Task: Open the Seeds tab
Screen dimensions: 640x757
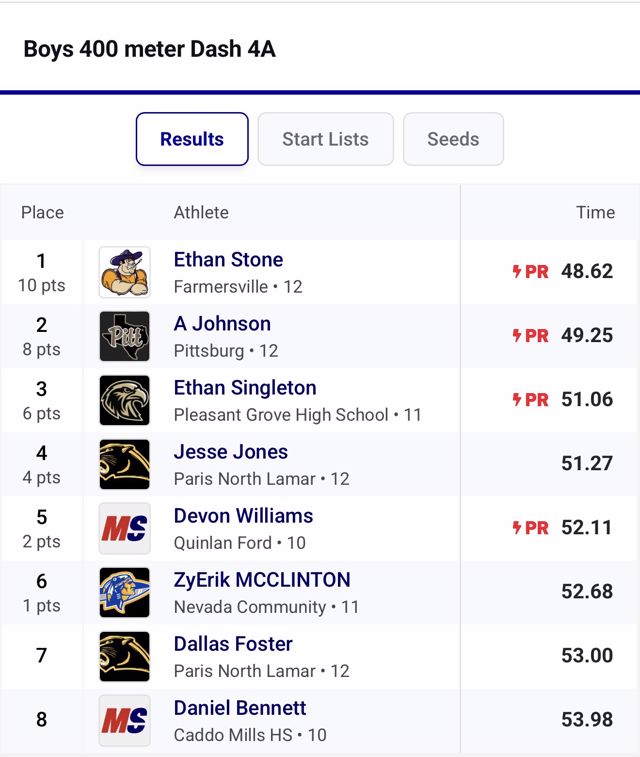Action: coord(453,139)
